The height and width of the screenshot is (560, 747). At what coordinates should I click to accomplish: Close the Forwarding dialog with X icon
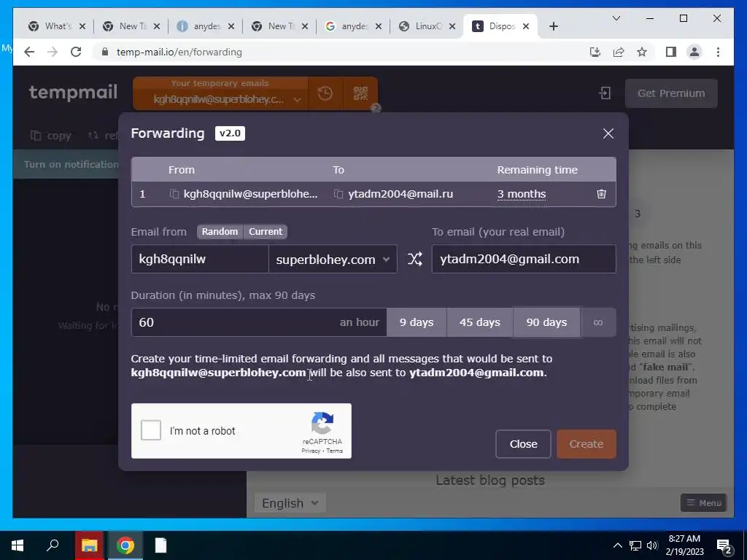click(x=608, y=133)
